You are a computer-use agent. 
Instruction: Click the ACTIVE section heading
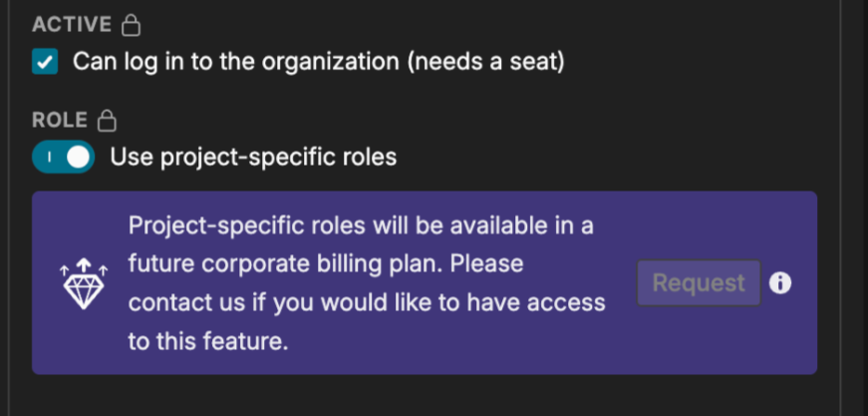pyautogui.click(x=73, y=23)
